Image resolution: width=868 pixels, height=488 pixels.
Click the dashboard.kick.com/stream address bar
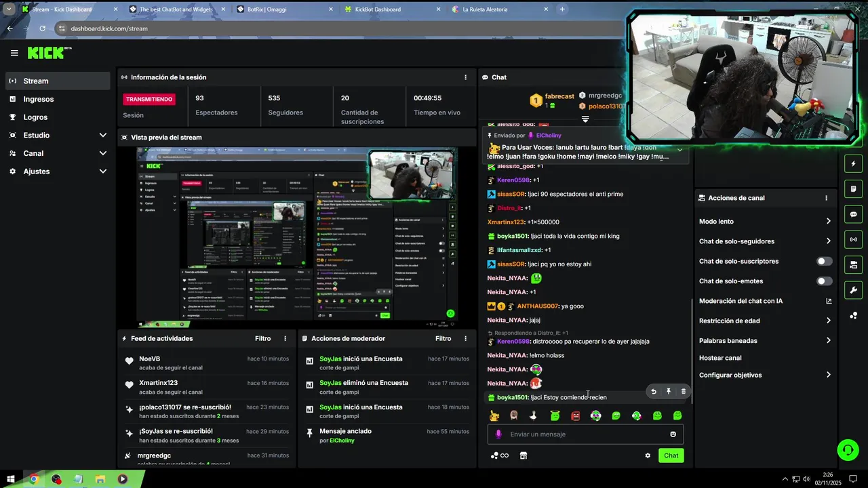108,28
